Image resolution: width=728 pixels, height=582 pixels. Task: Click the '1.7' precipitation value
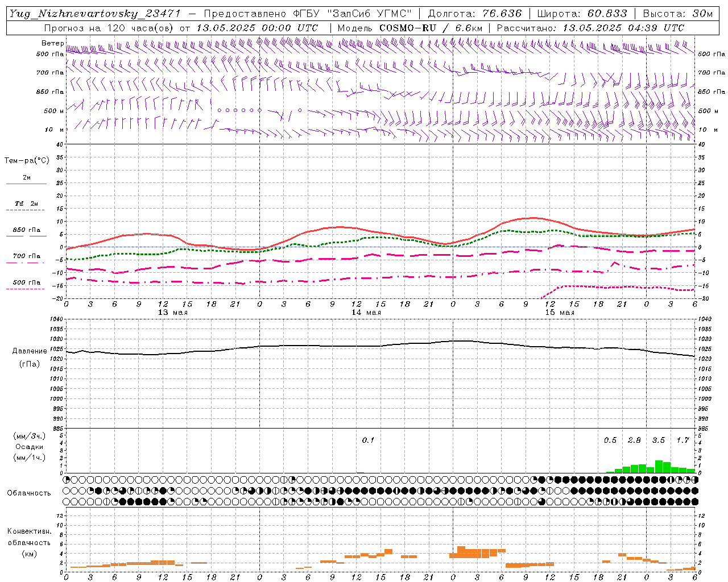click(x=682, y=440)
